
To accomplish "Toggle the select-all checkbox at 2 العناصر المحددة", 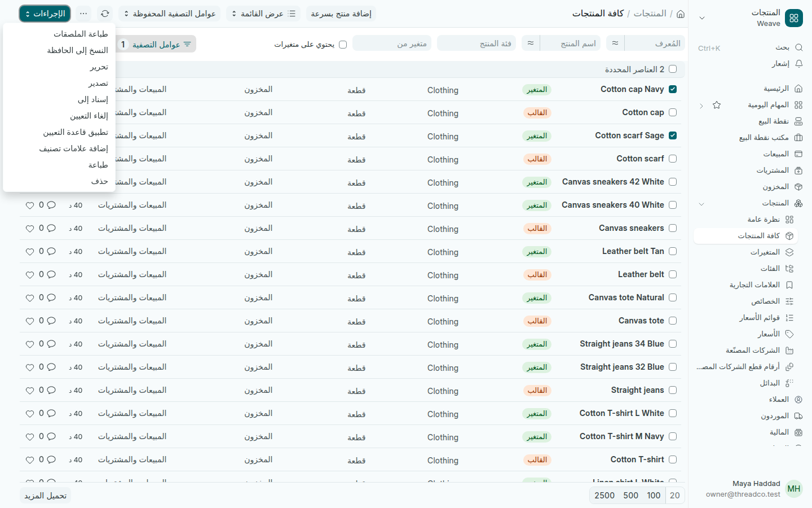I will pos(673,69).
